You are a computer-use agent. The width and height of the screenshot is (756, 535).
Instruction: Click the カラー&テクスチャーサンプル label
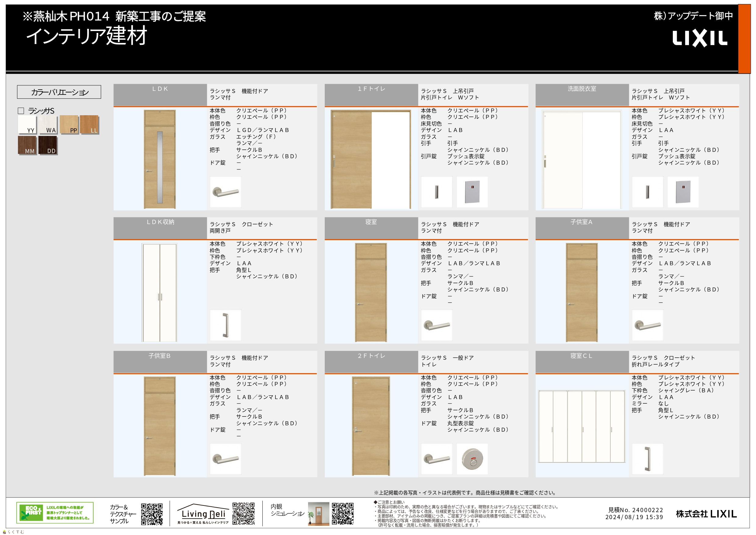(123, 514)
